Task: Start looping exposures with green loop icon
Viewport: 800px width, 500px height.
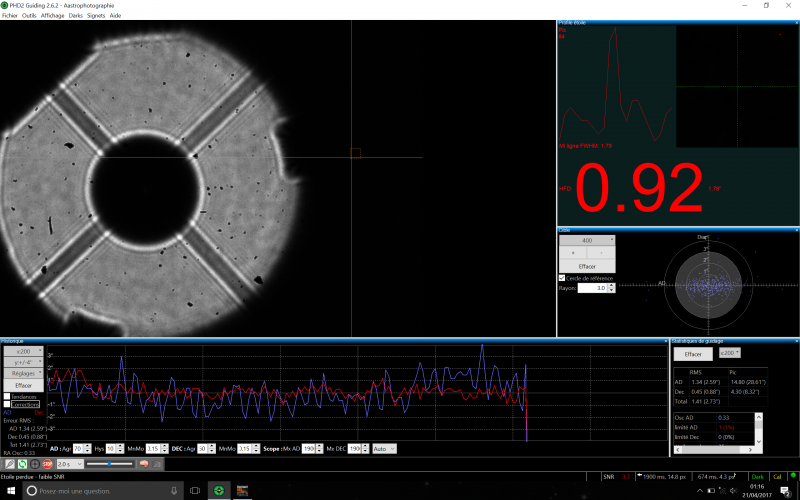Action: [22, 464]
